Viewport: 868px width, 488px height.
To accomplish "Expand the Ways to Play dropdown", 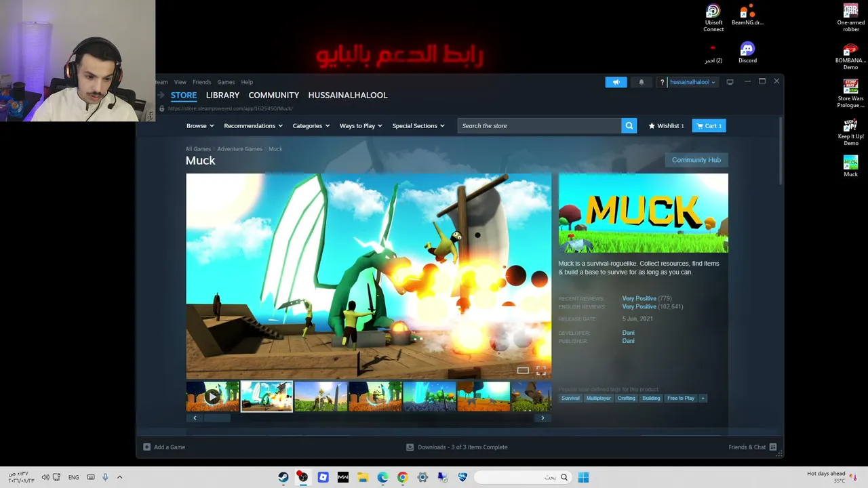I will coord(361,125).
